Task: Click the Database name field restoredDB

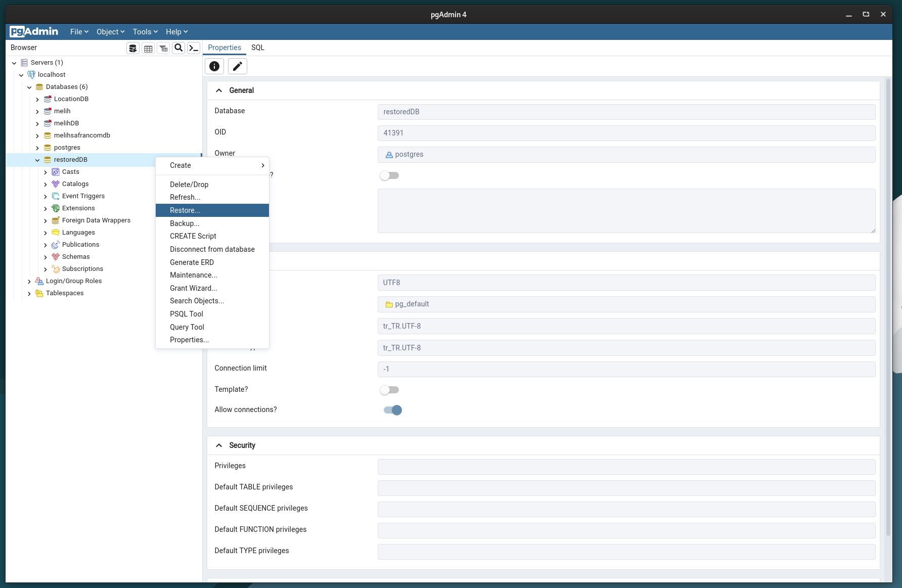Action: click(626, 112)
